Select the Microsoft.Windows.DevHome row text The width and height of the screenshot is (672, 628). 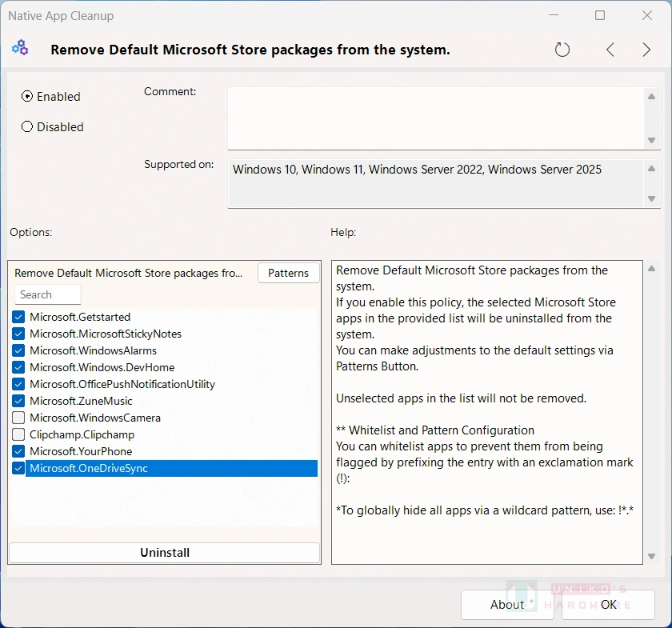point(102,367)
